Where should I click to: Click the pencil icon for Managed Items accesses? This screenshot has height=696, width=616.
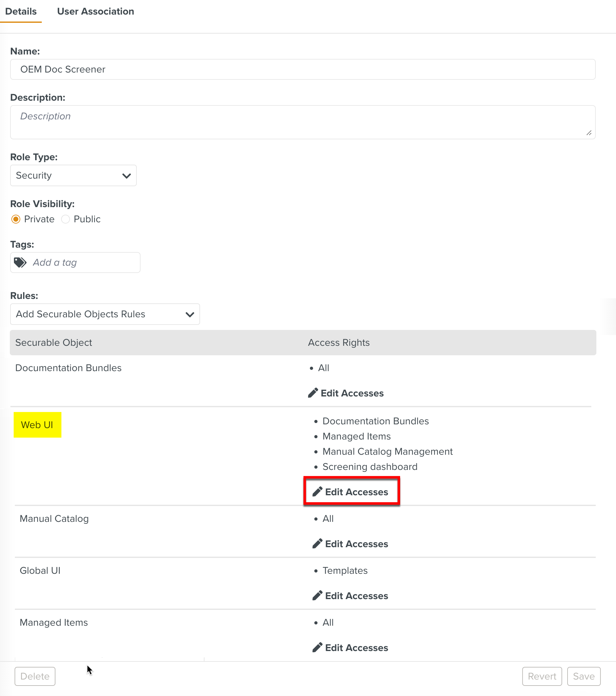317,647
